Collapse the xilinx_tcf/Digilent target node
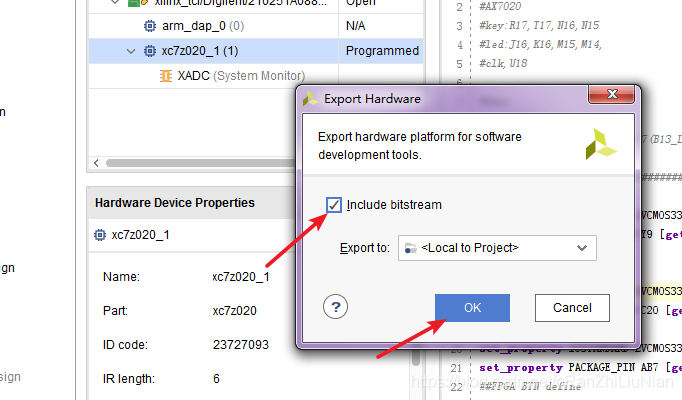The image size is (682, 400). (x=115, y=2)
